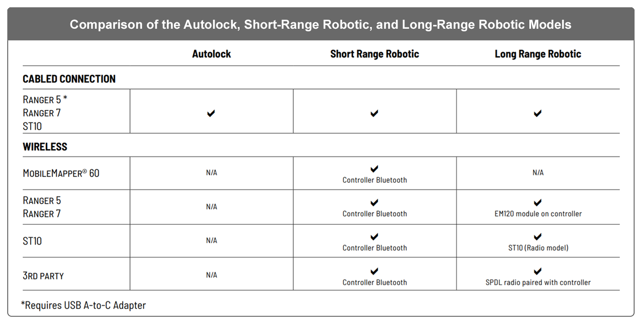The height and width of the screenshot is (324, 644).
Task: Click the Short Range Robotic cabled connection checkmark
Action: [x=374, y=113]
